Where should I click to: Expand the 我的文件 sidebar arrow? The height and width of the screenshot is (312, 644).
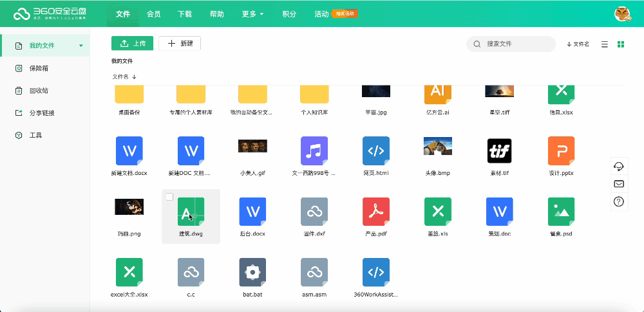click(81, 46)
